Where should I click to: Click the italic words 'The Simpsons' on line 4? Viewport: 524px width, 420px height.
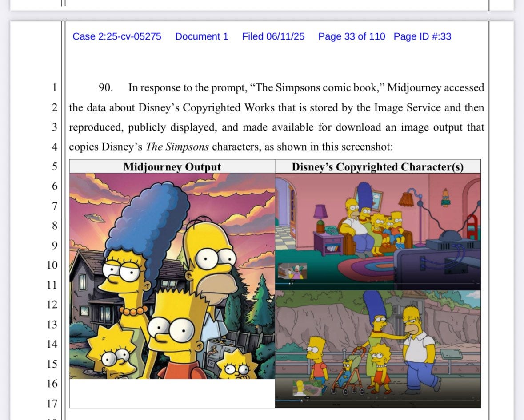177,147
